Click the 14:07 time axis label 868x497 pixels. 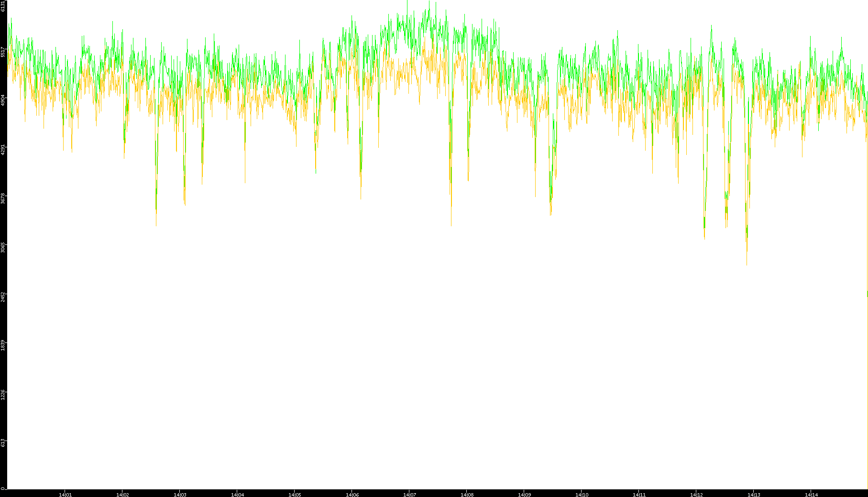[410, 495]
